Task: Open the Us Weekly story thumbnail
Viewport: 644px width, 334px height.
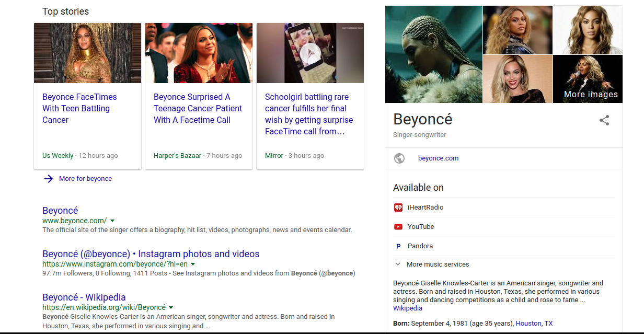Action: (88, 53)
